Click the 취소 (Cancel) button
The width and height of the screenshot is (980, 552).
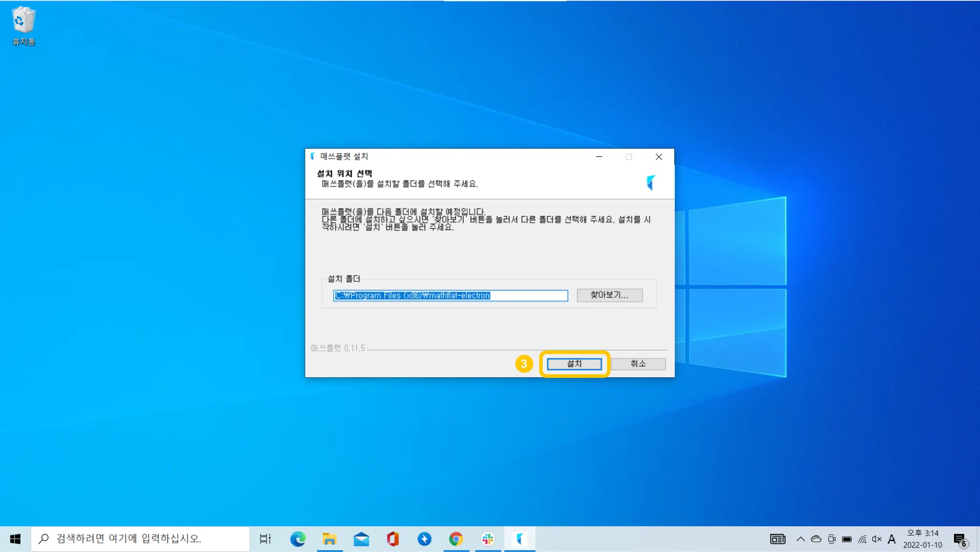[637, 364]
